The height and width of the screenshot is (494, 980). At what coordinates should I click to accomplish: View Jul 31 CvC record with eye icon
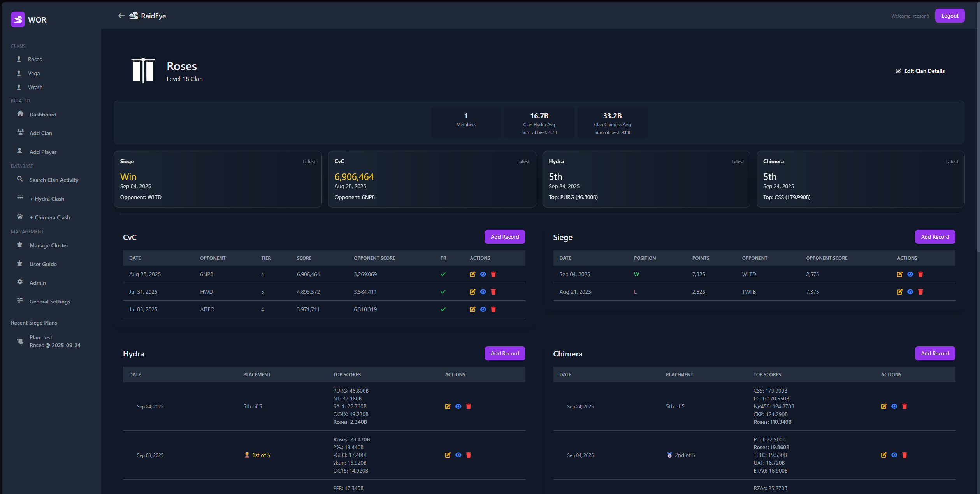coord(483,291)
